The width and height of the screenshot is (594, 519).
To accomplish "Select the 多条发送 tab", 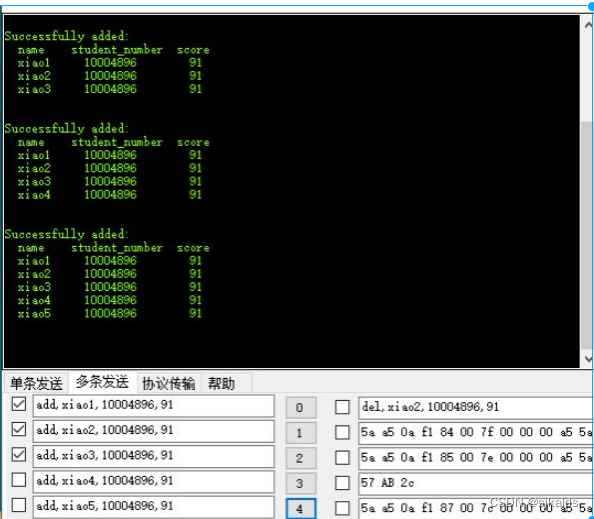I will coord(102,382).
